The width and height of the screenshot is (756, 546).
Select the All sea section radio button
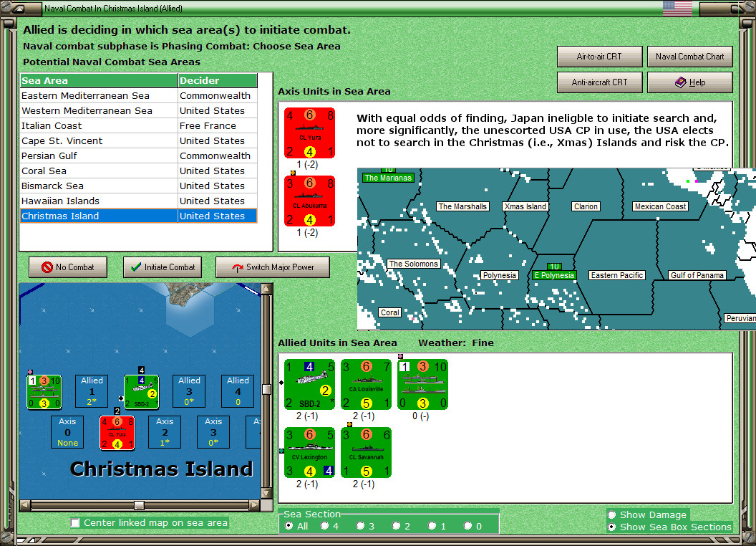point(289,526)
